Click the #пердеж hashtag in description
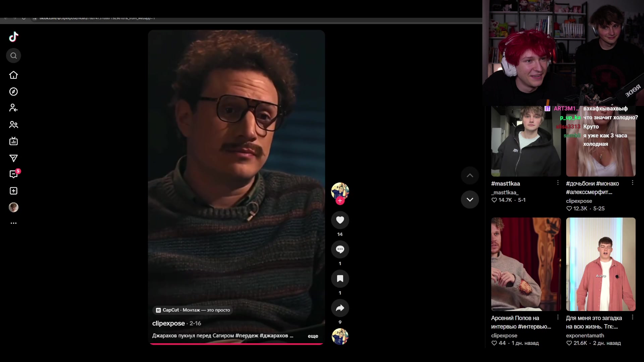Screen dimensions: 644x362 tap(247, 336)
